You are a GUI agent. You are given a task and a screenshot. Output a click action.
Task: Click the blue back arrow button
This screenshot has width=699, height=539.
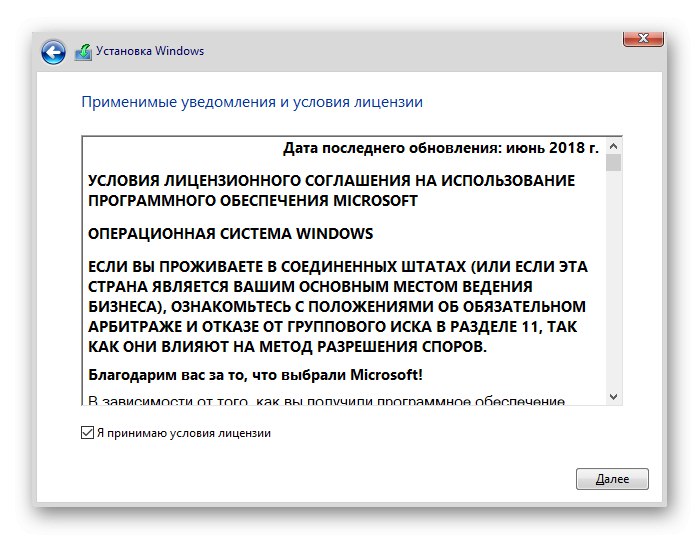[x=53, y=52]
